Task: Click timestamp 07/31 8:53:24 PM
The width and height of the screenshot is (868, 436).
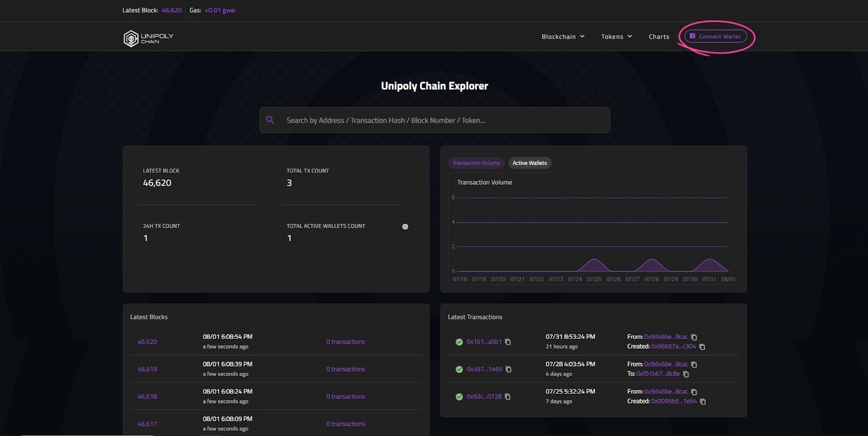Action: [570, 337]
